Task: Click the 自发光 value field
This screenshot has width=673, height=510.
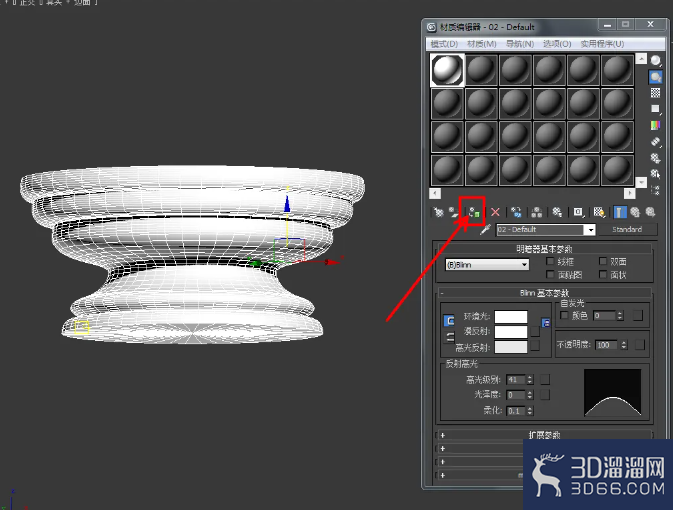Action: point(605,316)
